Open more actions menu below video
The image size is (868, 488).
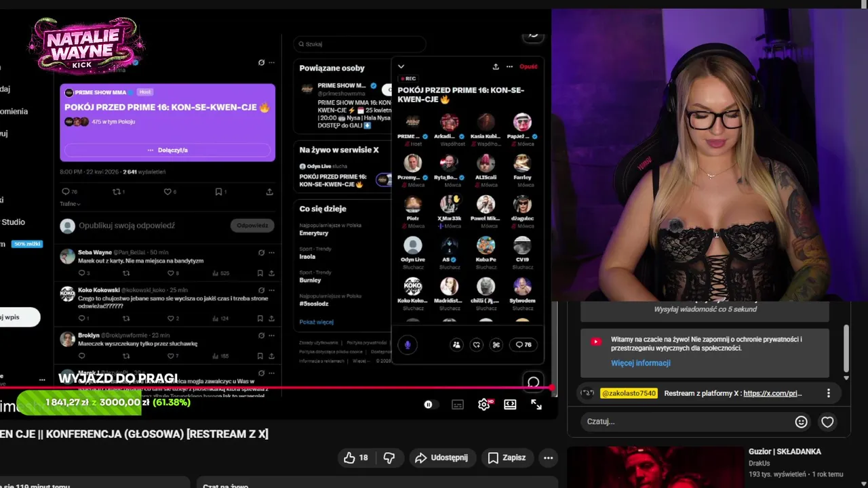click(x=548, y=457)
